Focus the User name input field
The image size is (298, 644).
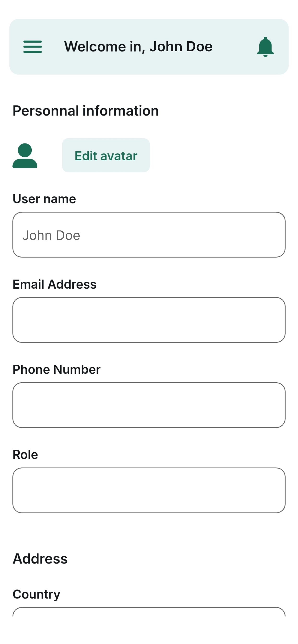(149, 235)
